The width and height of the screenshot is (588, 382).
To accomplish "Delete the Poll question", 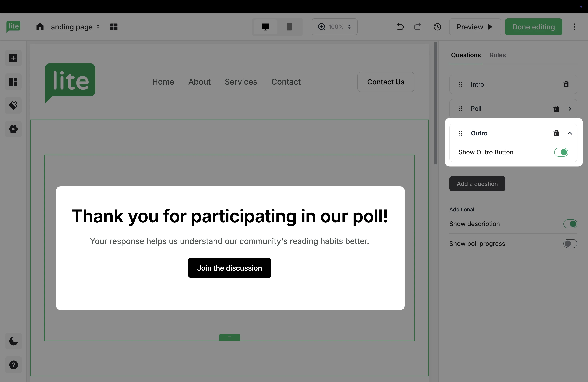I will (556, 109).
